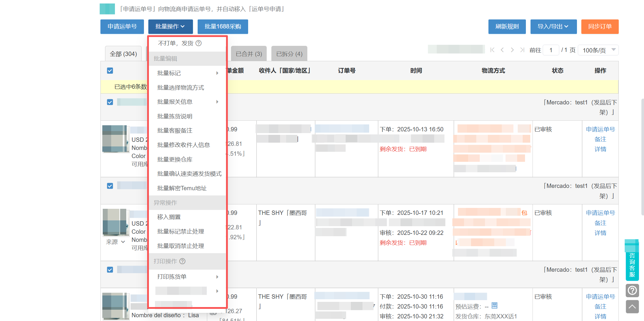644x321 pixels.
Task: Click next page arrow icon
Action: coord(512,50)
